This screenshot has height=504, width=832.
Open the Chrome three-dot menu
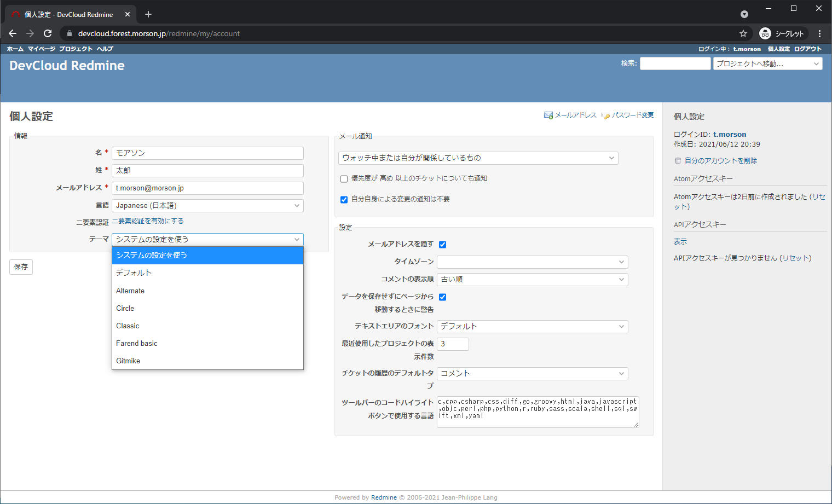point(819,33)
